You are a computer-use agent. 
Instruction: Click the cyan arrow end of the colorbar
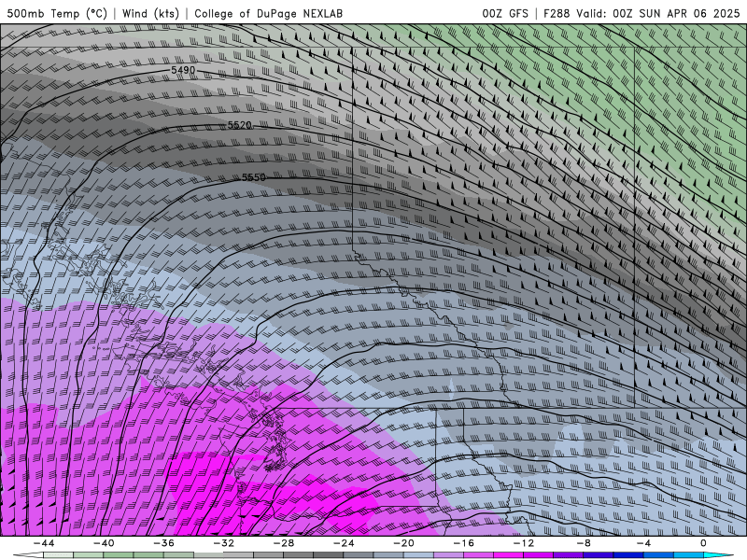point(718,555)
